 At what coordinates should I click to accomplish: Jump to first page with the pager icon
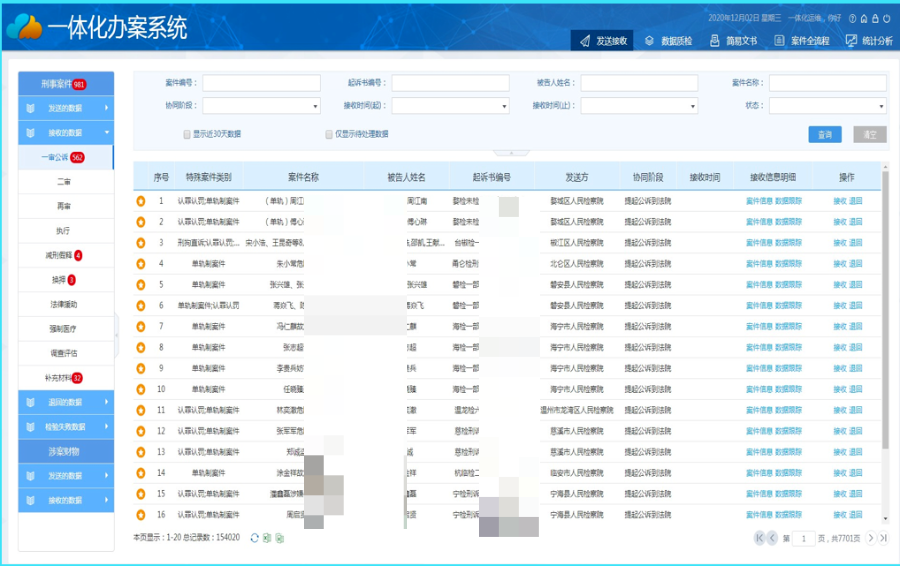tap(760, 538)
